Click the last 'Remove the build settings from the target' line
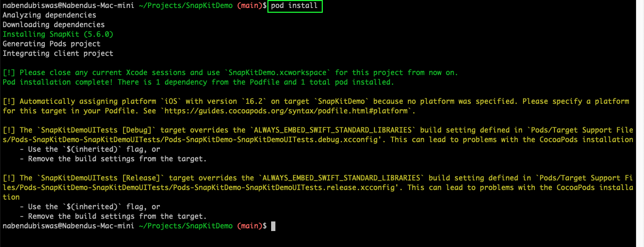 (117, 216)
